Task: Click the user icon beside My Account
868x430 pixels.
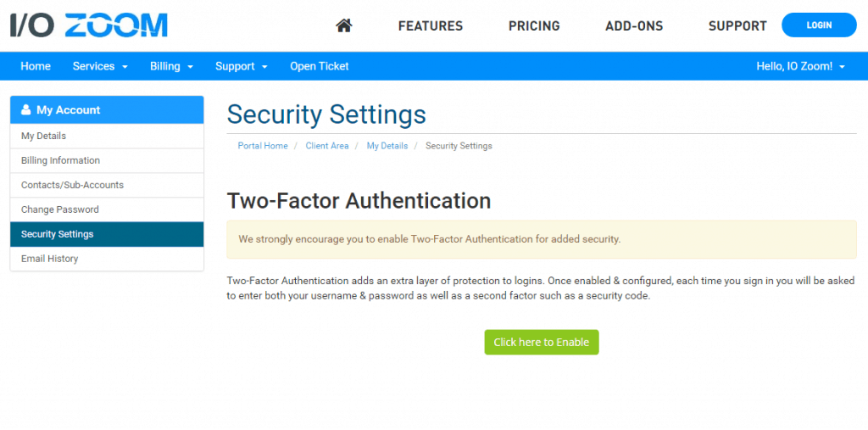Action: [x=25, y=110]
